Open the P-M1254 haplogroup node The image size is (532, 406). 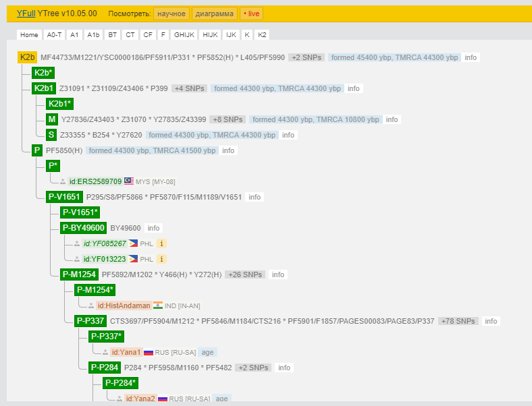(x=80, y=274)
